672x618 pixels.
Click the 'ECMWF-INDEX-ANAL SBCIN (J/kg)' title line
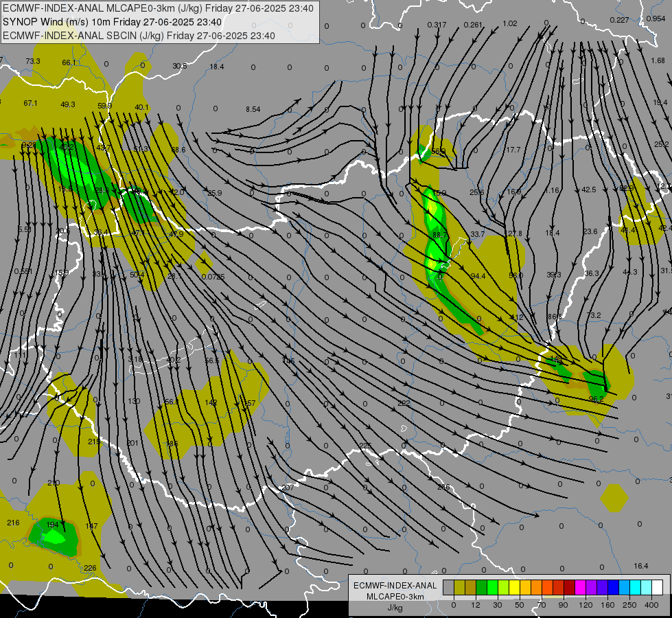pyautogui.click(x=139, y=36)
